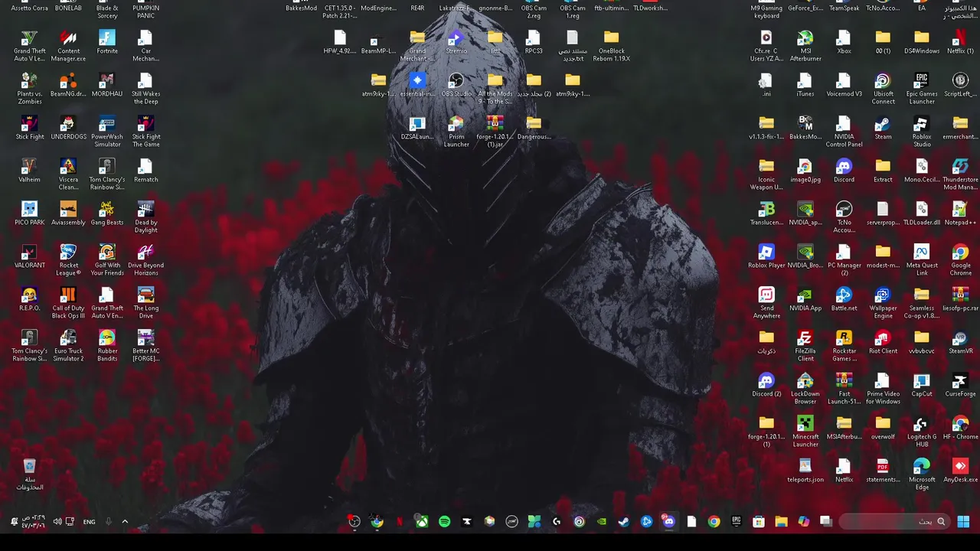Open the Recycle Bin icon
The image size is (980, 551).
(29, 474)
